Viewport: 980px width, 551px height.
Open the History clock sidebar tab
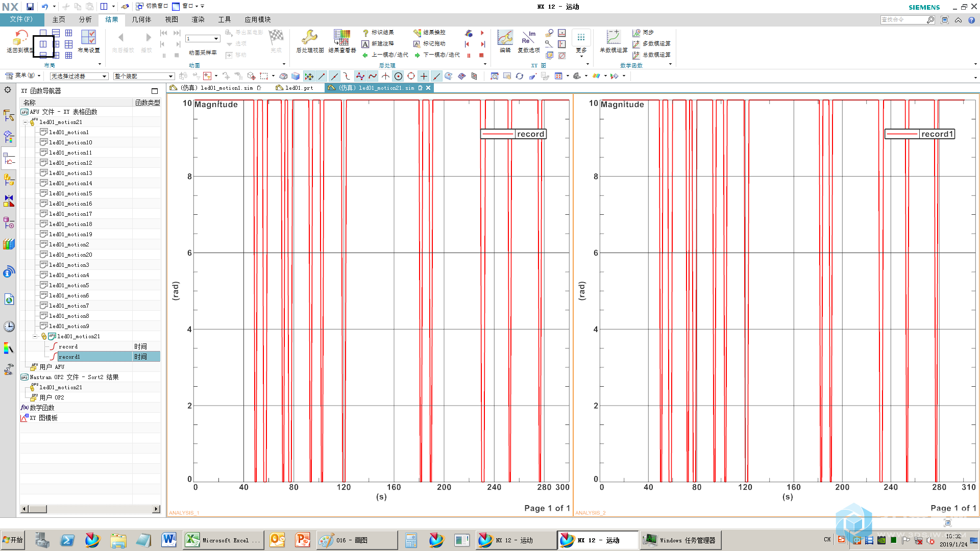click(9, 327)
